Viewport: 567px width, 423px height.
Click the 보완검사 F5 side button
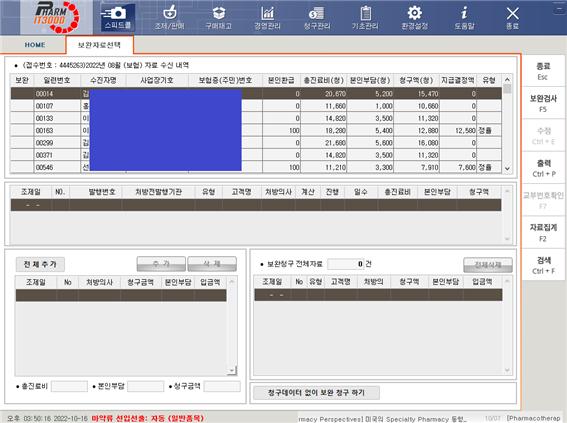(x=543, y=103)
